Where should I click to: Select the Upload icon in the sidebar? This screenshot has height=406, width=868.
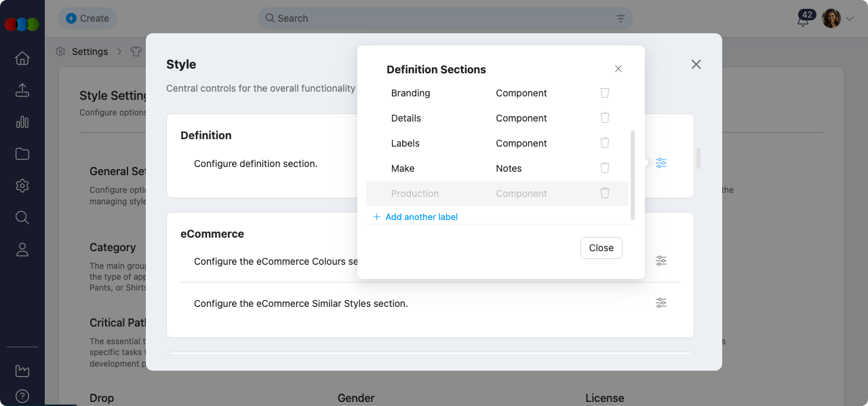click(x=22, y=90)
